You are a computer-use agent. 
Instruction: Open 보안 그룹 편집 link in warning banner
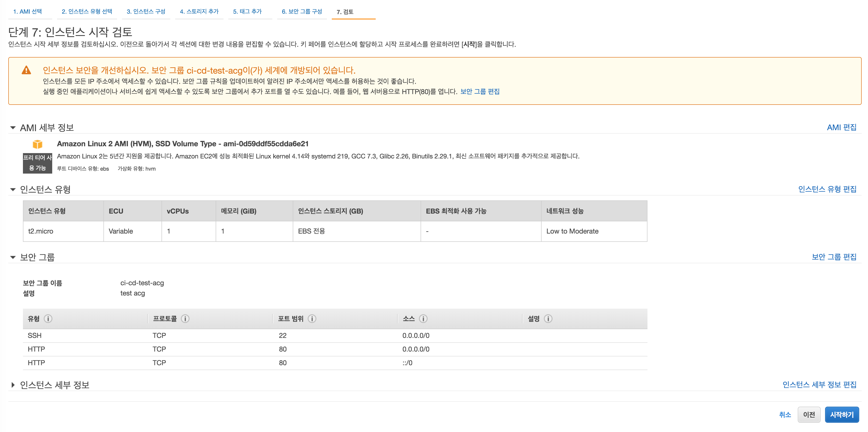point(479,92)
